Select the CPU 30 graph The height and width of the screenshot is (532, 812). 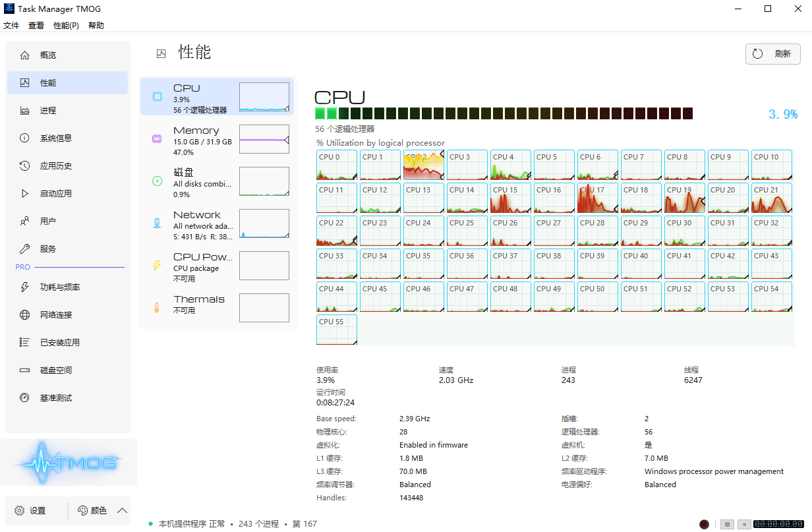(685, 231)
